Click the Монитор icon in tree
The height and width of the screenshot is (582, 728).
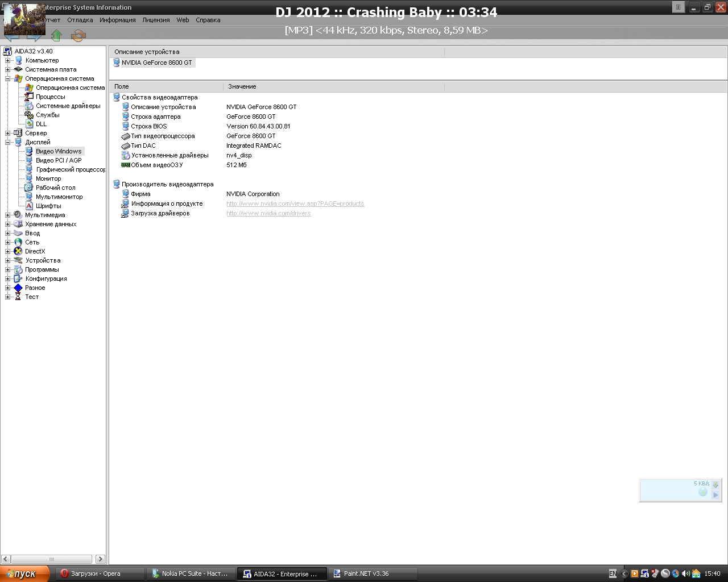tap(29, 178)
